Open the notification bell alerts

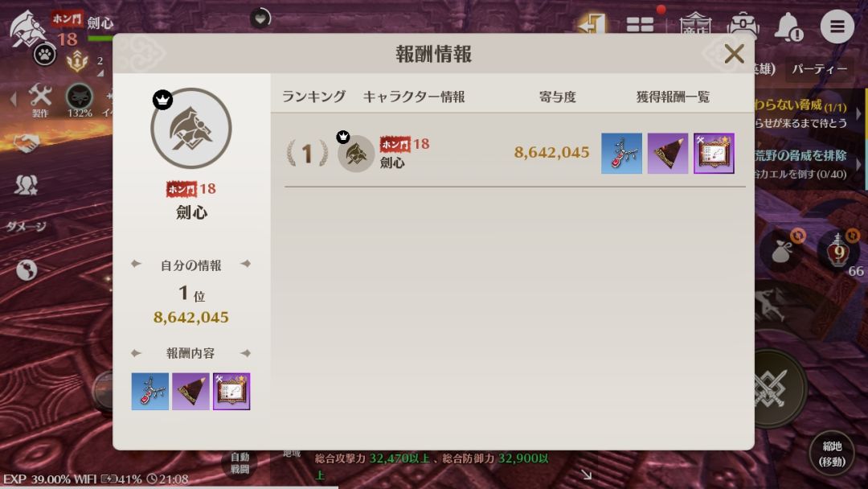(x=788, y=26)
